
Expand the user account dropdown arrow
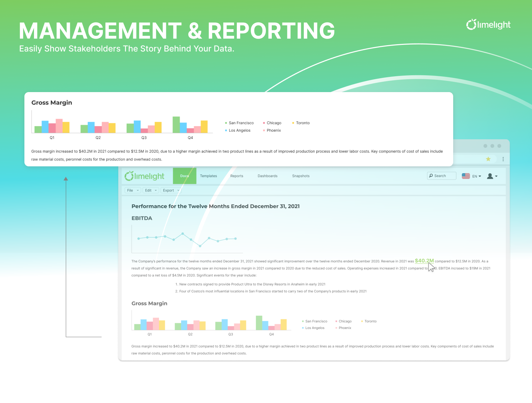coord(496,176)
